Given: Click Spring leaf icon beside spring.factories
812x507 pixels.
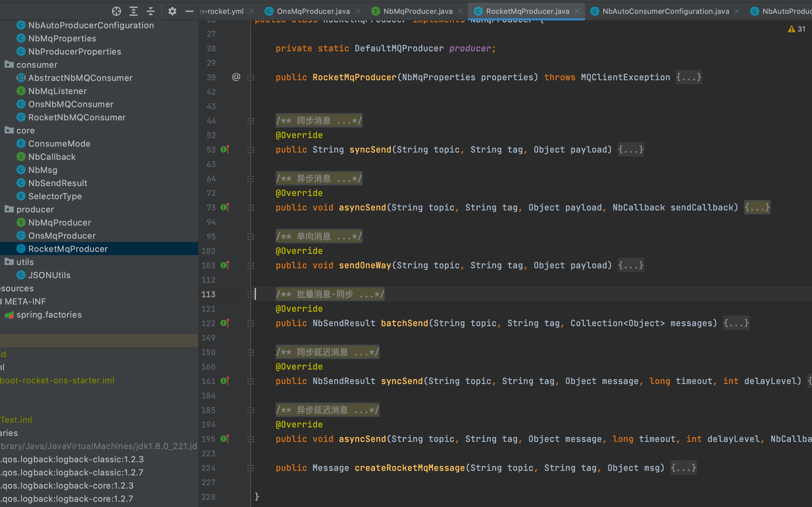Looking at the screenshot, I should (10, 315).
